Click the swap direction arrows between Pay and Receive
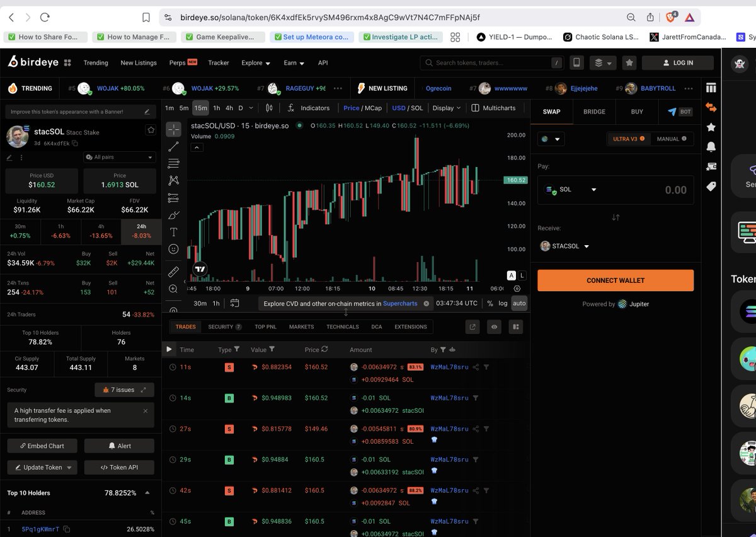This screenshot has height=537, width=756. click(x=616, y=217)
